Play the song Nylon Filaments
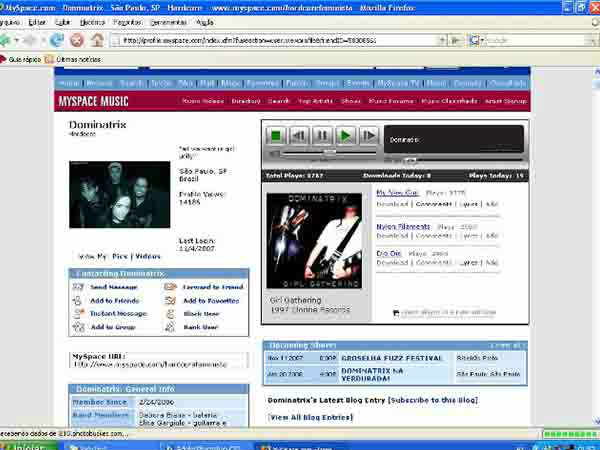This screenshot has width=600, height=450. (x=403, y=227)
